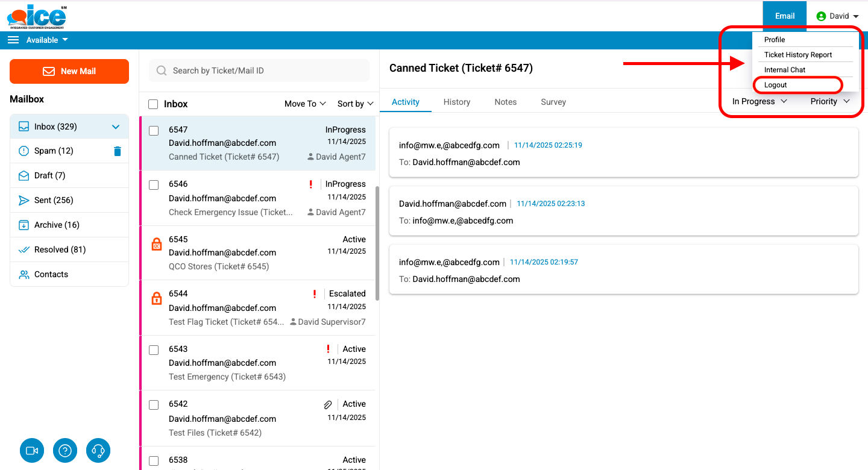Select the checkbox for ticket 6543
Image resolution: width=868 pixels, height=470 pixels.
coord(154,350)
